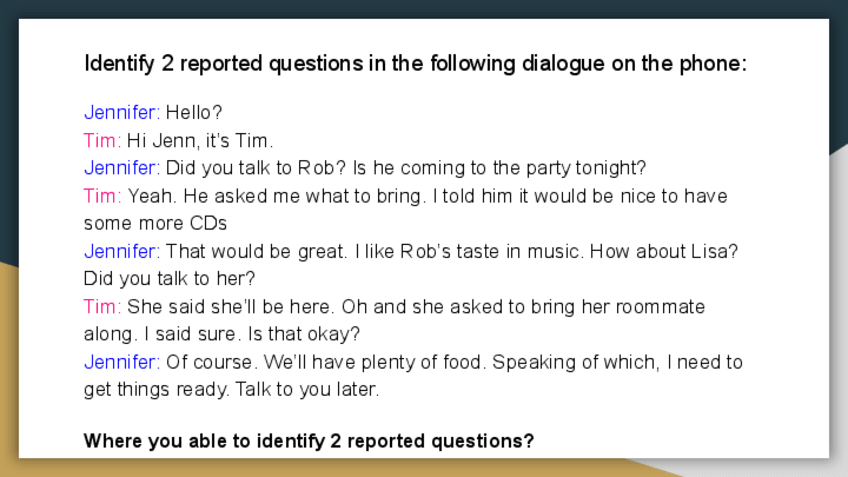Screen dimensions: 848x477
Task: Click the first blue "Jennifer:" label before "Hello?"
Action: coord(121,112)
